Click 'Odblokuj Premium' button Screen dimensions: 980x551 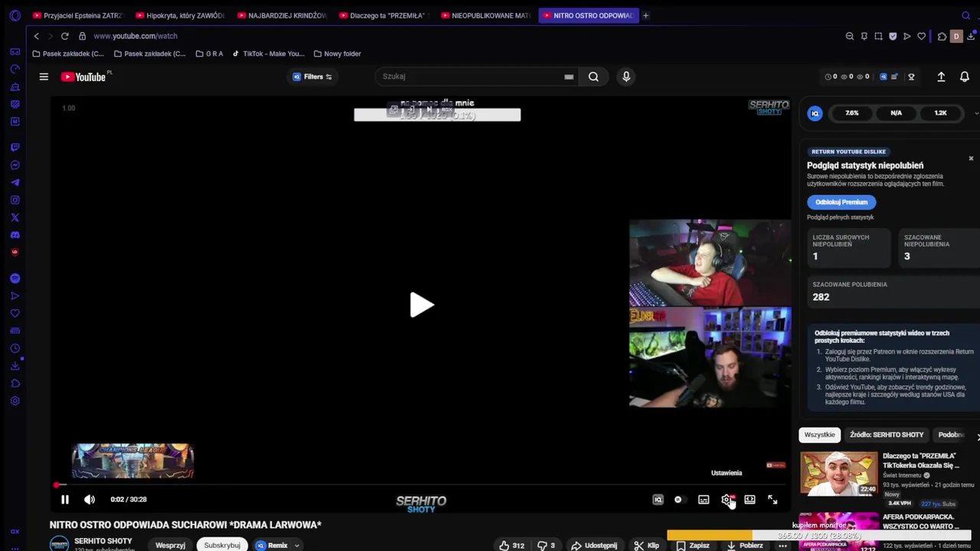pyautogui.click(x=841, y=202)
